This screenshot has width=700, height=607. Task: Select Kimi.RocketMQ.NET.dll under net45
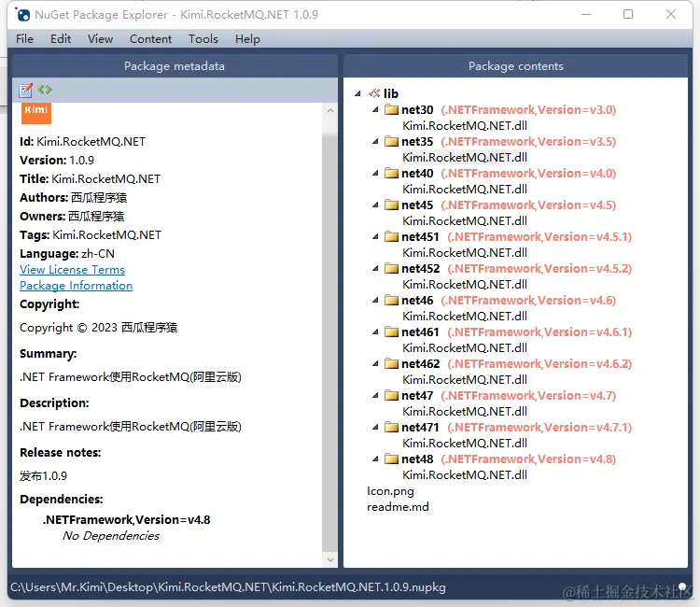(465, 220)
